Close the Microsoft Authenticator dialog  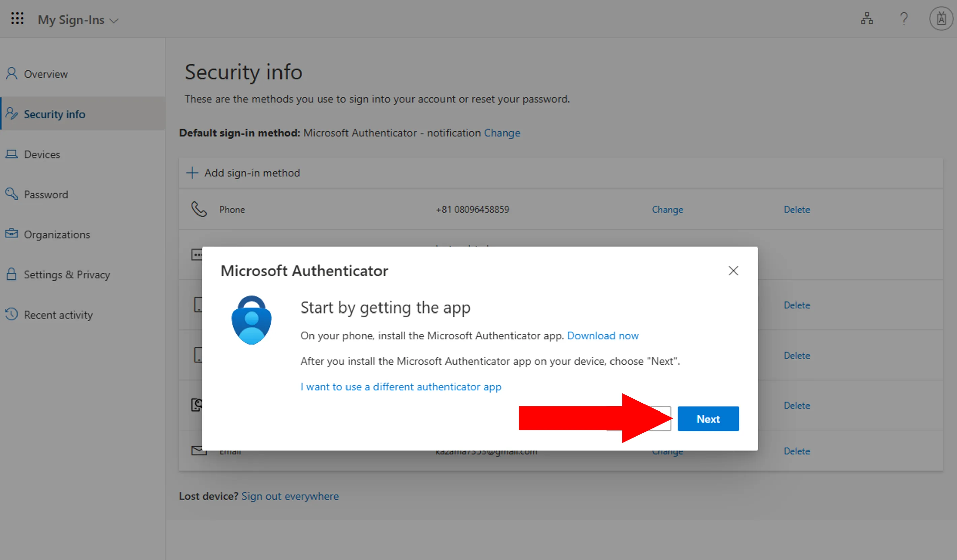[733, 271]
